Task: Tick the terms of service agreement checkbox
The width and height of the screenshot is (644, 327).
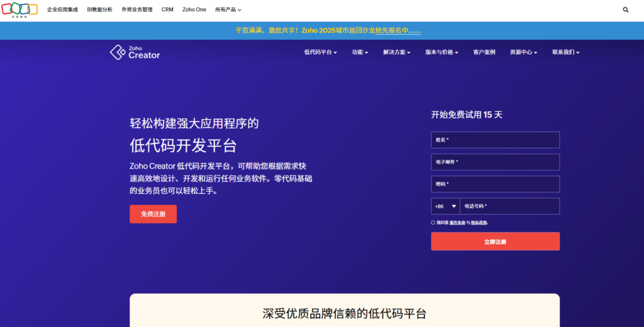Action: (x=433, y=223)
